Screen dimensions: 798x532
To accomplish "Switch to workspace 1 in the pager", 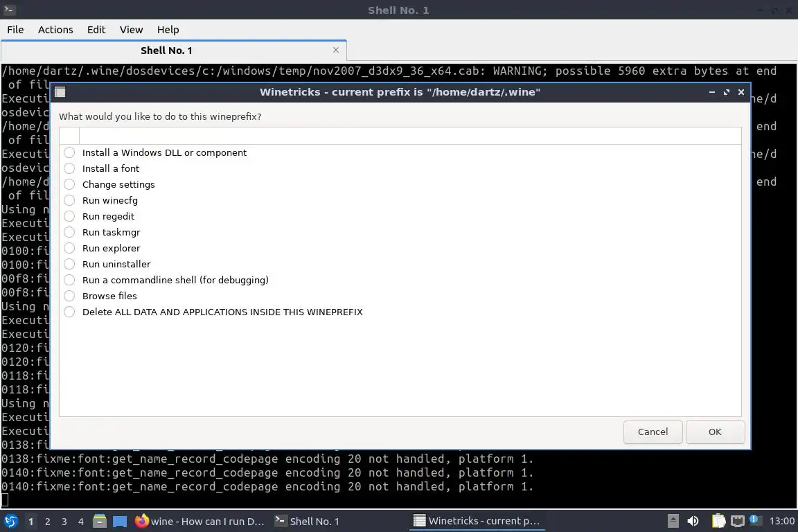I will pyautogui.click(x=31, y=522).
